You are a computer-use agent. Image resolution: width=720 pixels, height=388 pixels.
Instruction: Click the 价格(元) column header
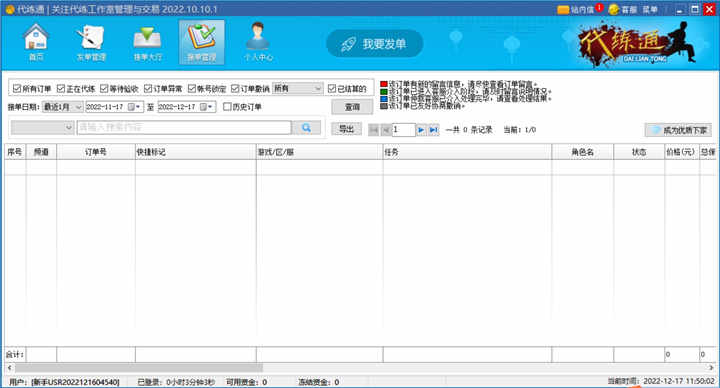[682, 152]
